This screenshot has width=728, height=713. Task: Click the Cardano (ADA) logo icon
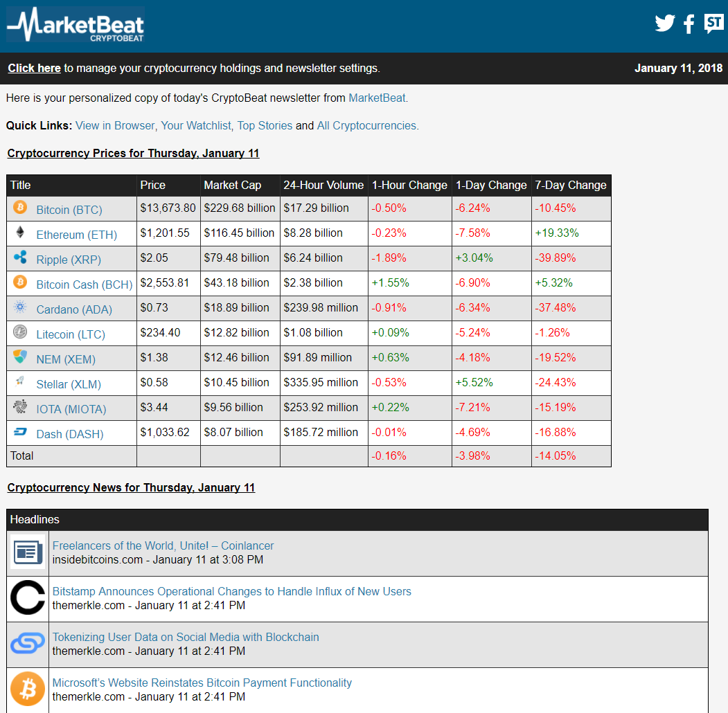point(20,307)
